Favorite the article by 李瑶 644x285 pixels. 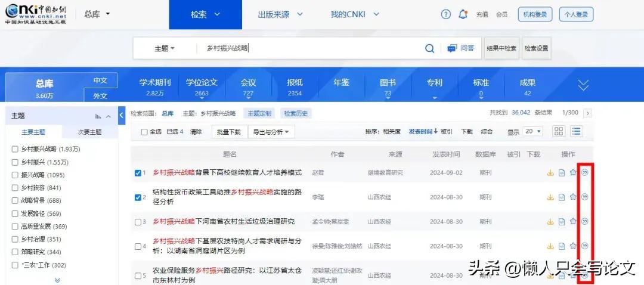573,197
